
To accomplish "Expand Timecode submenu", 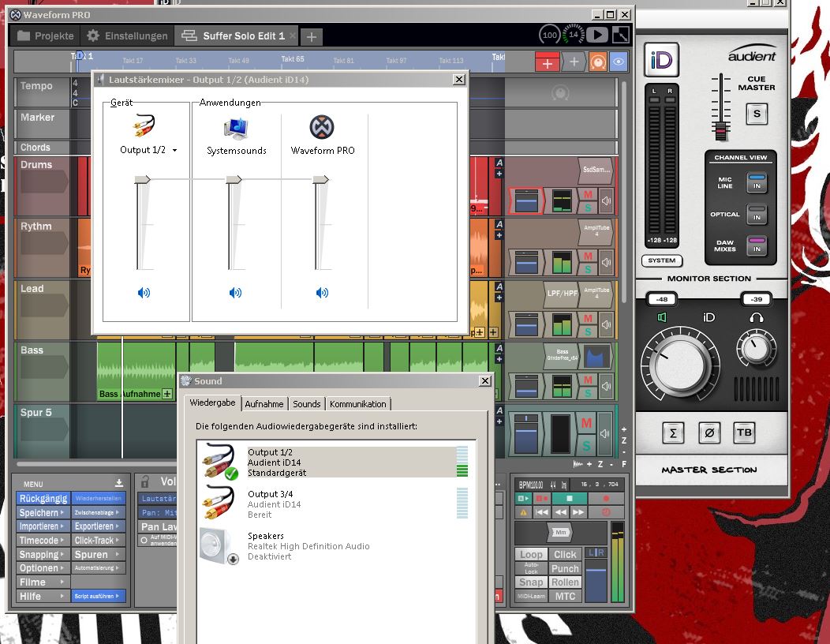I will [x=43, y=540].
